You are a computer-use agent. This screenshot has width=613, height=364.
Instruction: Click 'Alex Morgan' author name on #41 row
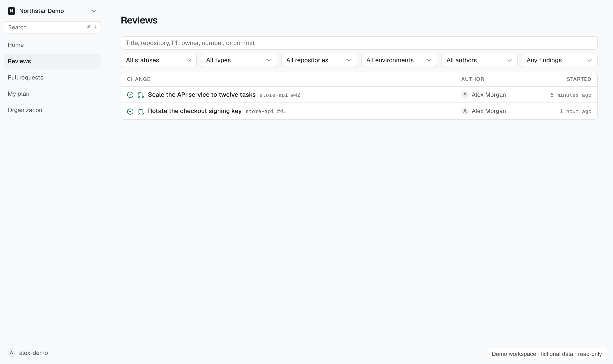pos(489,111)
